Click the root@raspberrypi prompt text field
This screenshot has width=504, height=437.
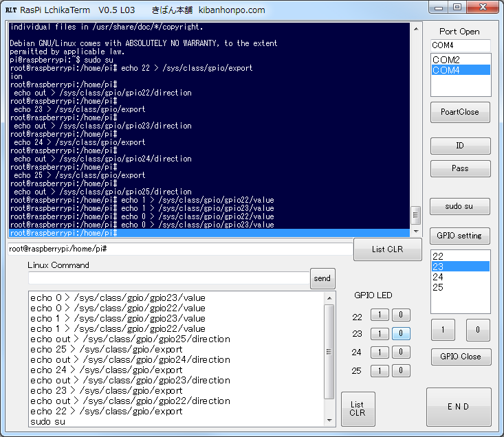(x=180, y=249)
